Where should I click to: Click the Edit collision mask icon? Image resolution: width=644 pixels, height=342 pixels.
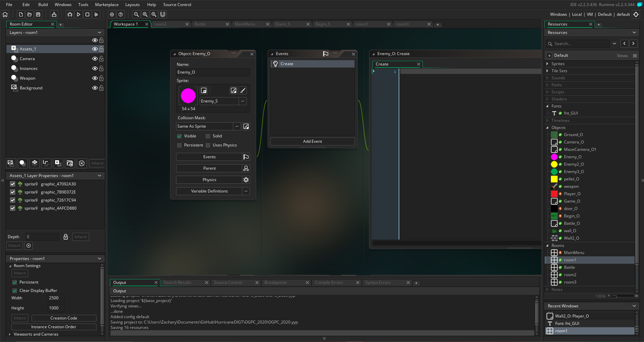point(246,126)
